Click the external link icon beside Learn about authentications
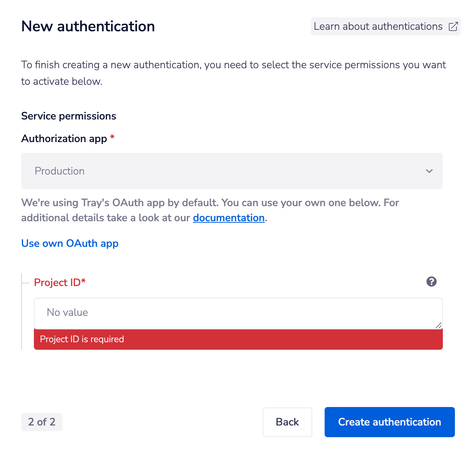 click(x=453, y=26)
